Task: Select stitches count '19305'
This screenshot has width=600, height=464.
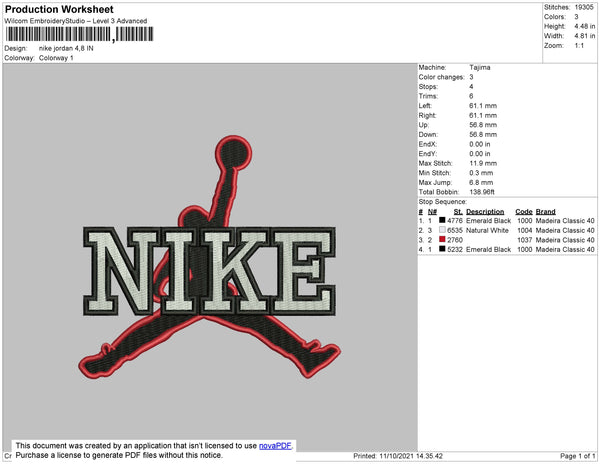Action: point(584,7)
